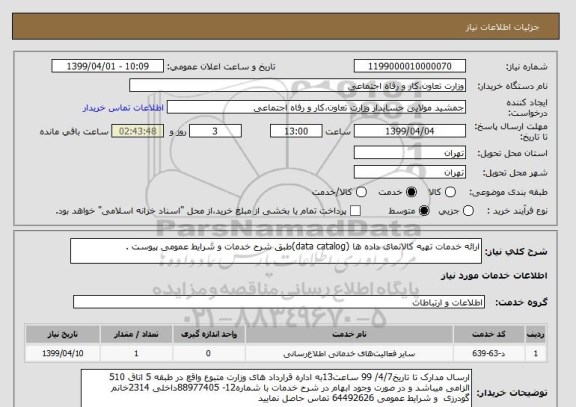Select the خدمت radio button
The image size is (576, 407).
coord(411,192)
